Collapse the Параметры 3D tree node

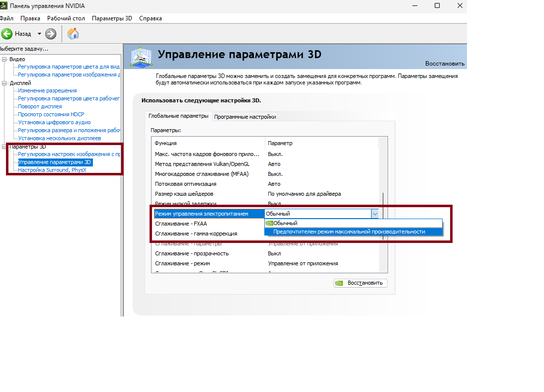[4, 147]
